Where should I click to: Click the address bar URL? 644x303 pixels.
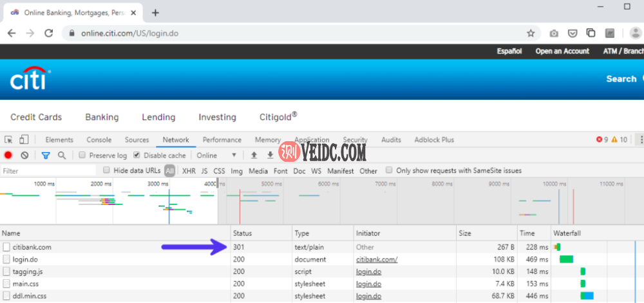[x=130, y=34]
